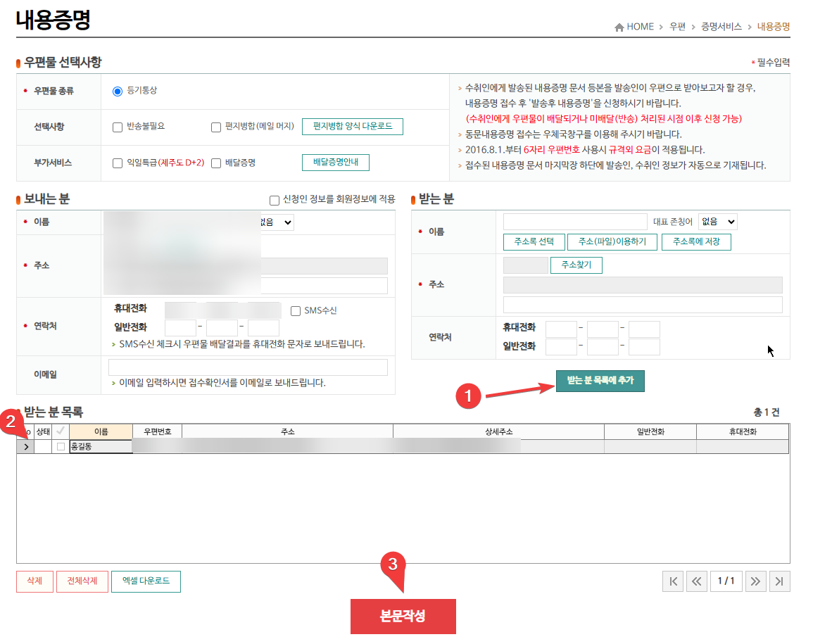
Task: Click the 상태 column header
Action: (x=43, y=431)
